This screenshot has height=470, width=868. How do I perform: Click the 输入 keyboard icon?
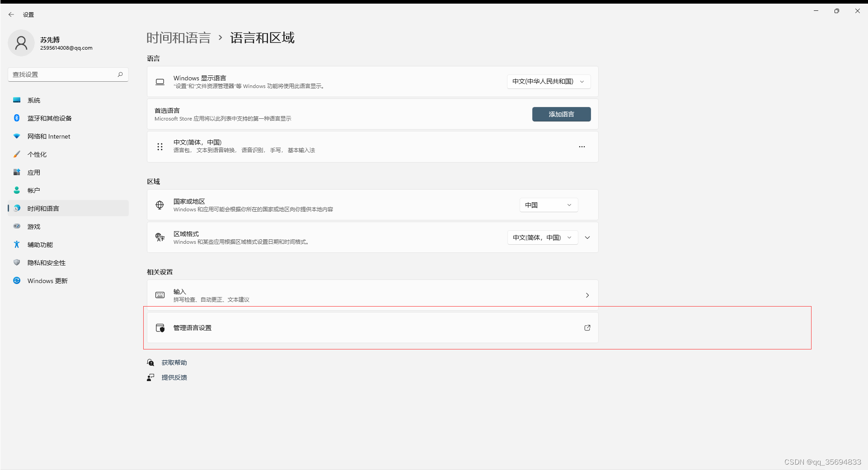[160, 295]
